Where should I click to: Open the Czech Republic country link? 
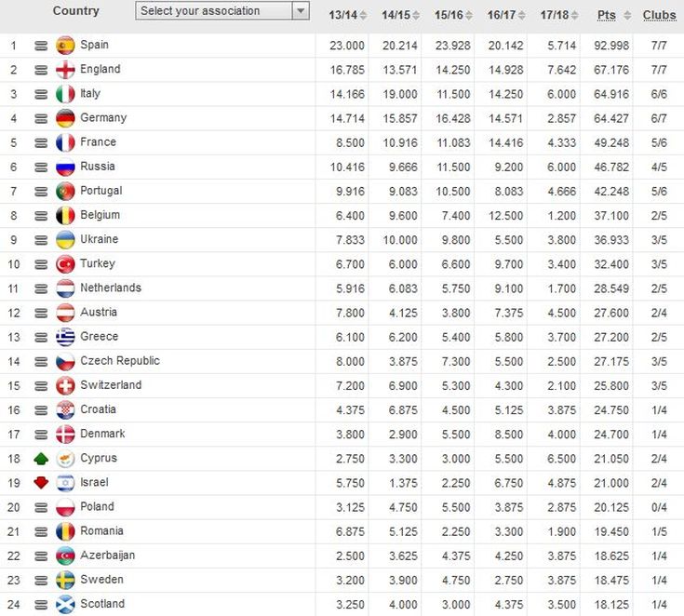tap(120, 360)
